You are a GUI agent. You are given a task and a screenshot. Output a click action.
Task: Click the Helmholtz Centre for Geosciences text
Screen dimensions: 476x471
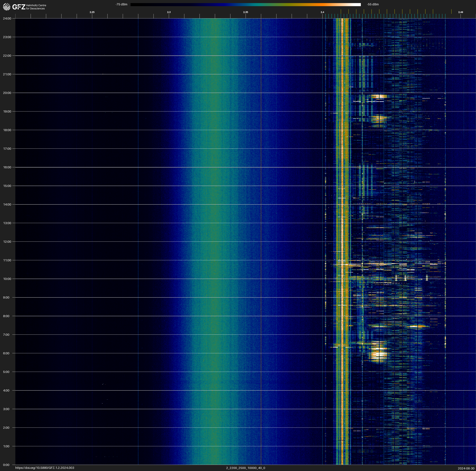tap(36, 7)
